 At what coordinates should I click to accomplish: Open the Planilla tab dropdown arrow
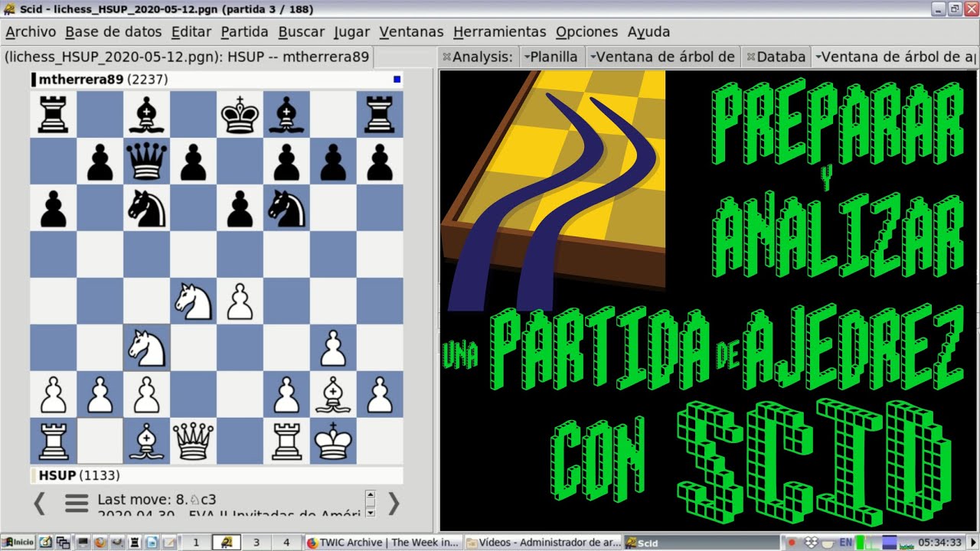tap(526, 57)
